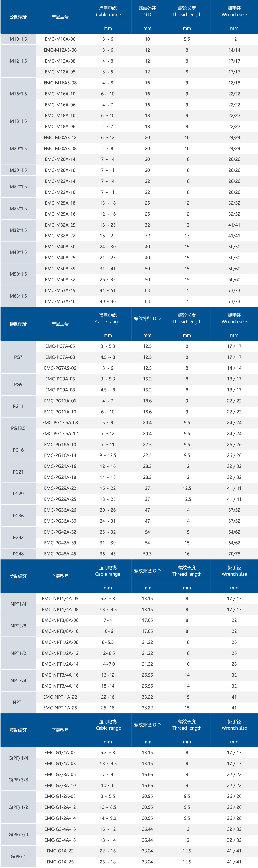The image size is (258, 868).
Task: Select the NPT1/4 thread group cell
Action: (x=18, y=604)
